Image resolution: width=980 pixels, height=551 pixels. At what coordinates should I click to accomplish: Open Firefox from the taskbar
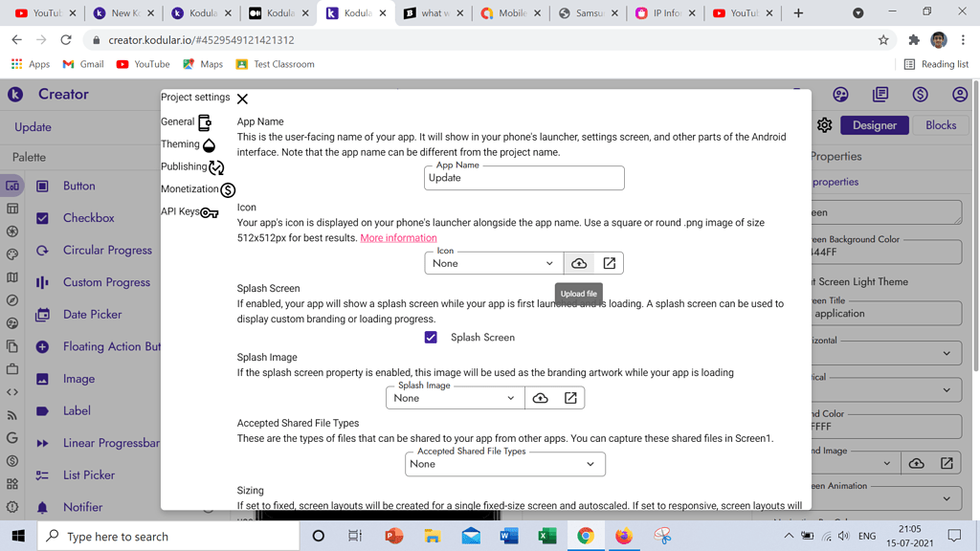click(x=624, y=536)
